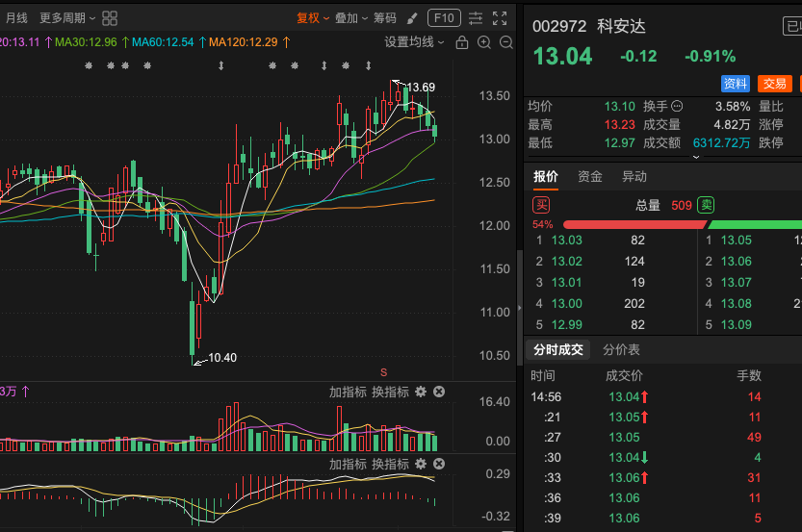Zoom out on the candlestick chart
Image resolution: width=802 pixels, height=532 pixels.
[505, 42]
